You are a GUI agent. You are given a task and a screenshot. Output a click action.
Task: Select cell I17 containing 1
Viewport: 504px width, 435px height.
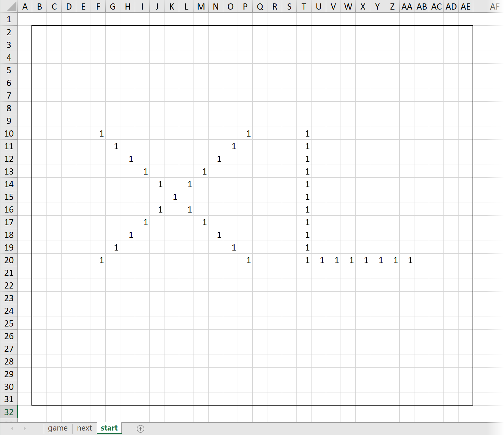click(x=142, y=222)
